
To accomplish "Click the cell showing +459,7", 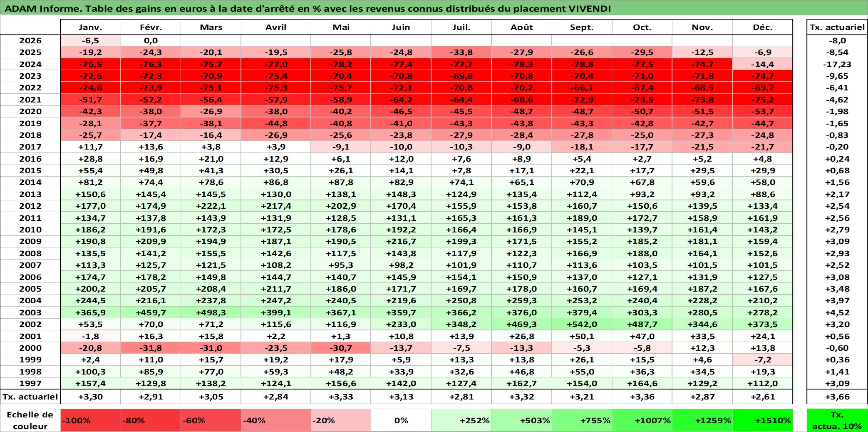I will pos(151,312).
